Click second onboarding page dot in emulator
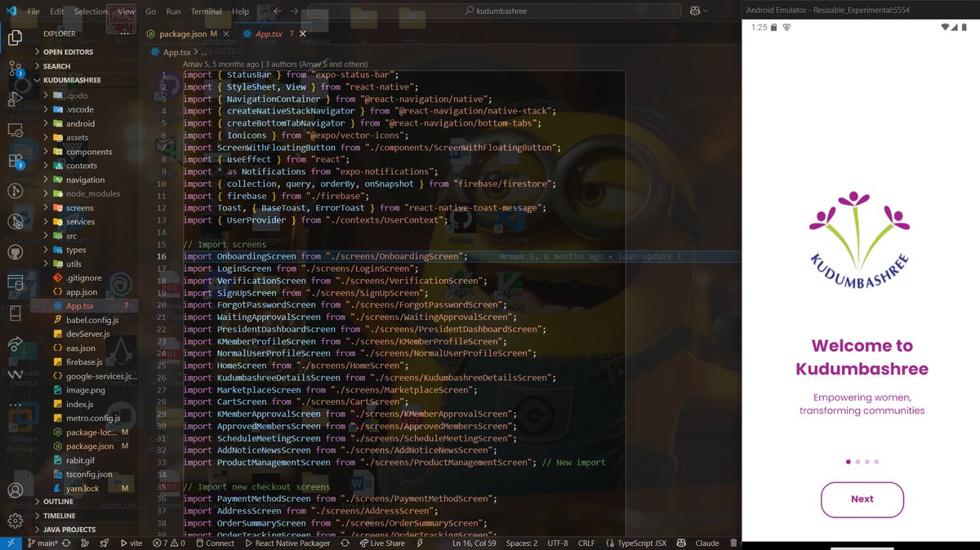The width and height of the screenshot is (980, 550). click(857, 462)
